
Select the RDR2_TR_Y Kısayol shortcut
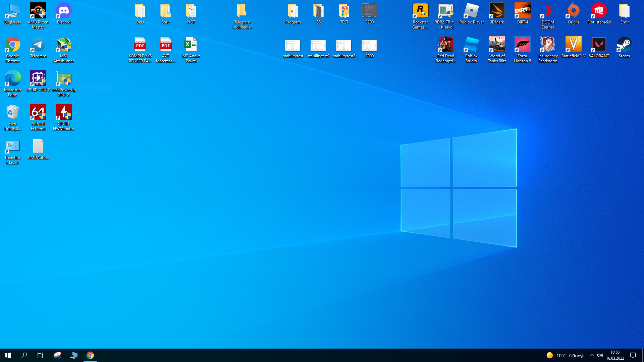point(446,16)
